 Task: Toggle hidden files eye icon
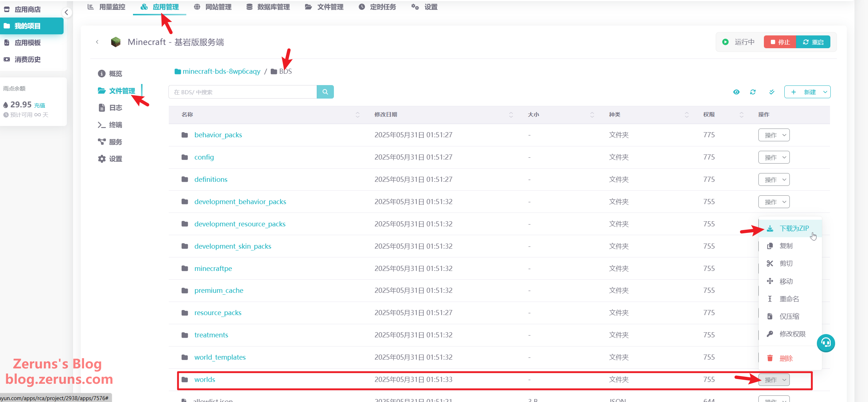(x=736, y=92)
